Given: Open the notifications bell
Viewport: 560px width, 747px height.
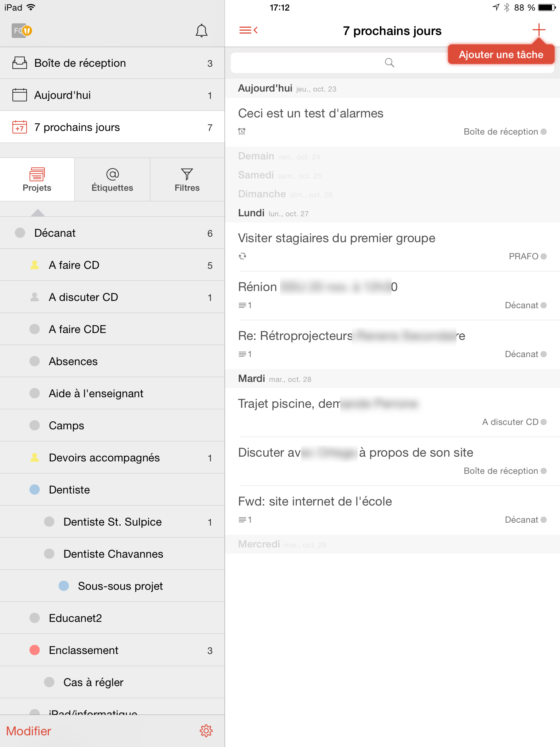Looking at the screenshot, I should pyautogui.click(x=201, y=31).
